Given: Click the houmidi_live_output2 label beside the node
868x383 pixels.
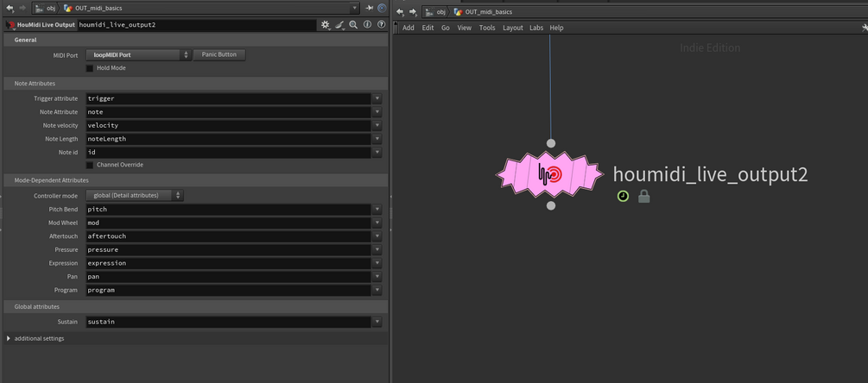Looking at the screenshot, I should coord(710,174).
